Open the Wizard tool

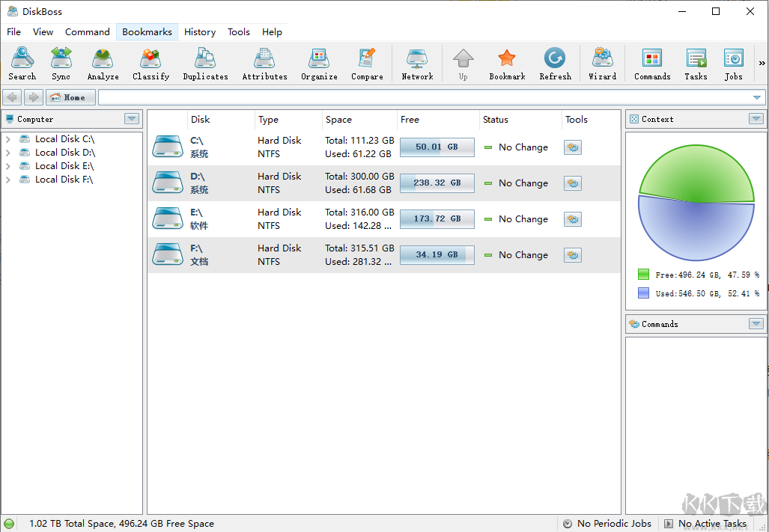(x=602, y=64)
